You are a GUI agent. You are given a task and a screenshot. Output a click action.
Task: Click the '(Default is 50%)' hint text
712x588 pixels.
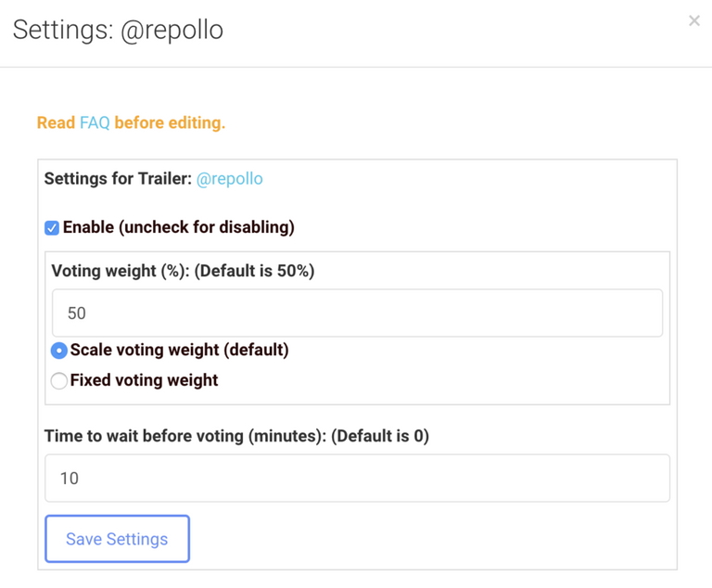(x=255, y=271)
